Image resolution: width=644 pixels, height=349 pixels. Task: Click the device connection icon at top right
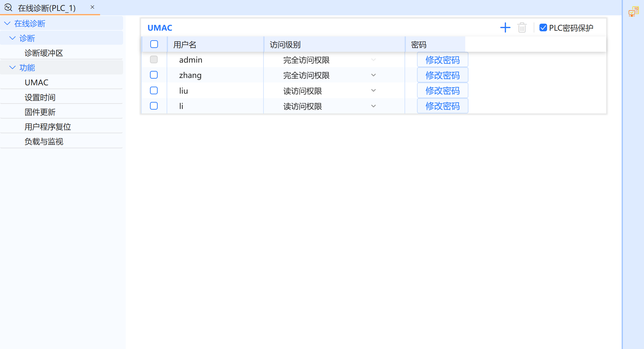pyautogui.click(x=633, y=12)
